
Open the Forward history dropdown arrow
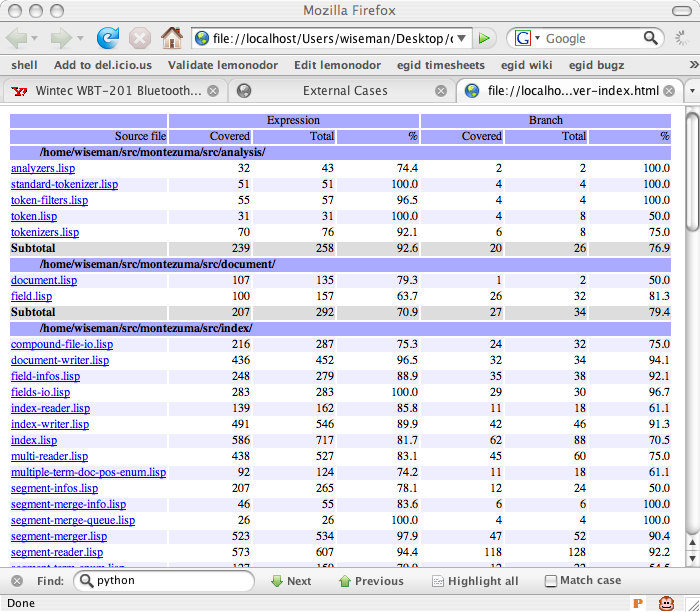80,38
